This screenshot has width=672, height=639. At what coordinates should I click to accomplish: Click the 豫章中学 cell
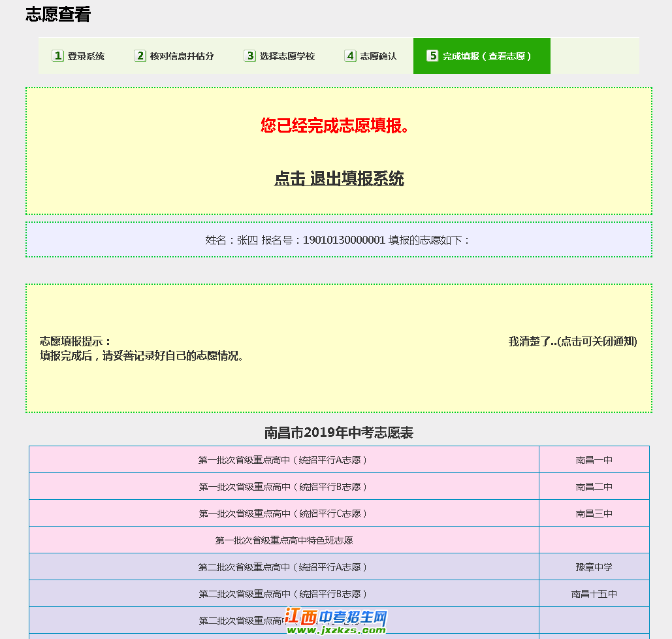click(x=594, y=567)
